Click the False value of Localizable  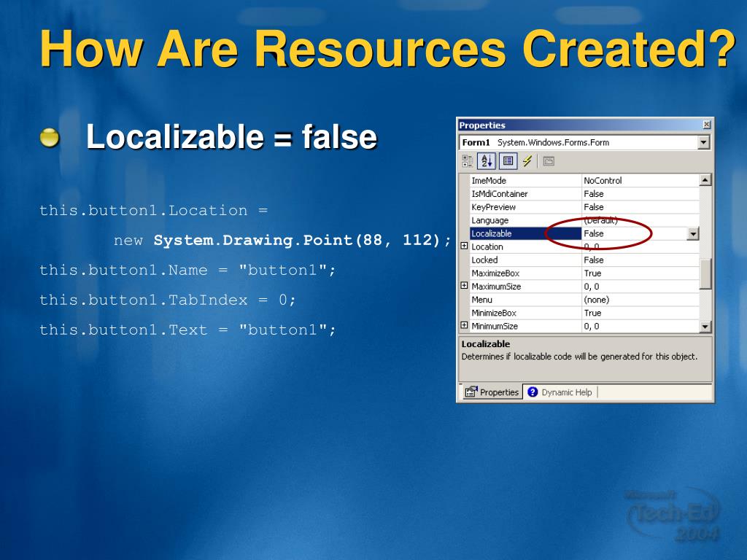(x=594, y=233)
